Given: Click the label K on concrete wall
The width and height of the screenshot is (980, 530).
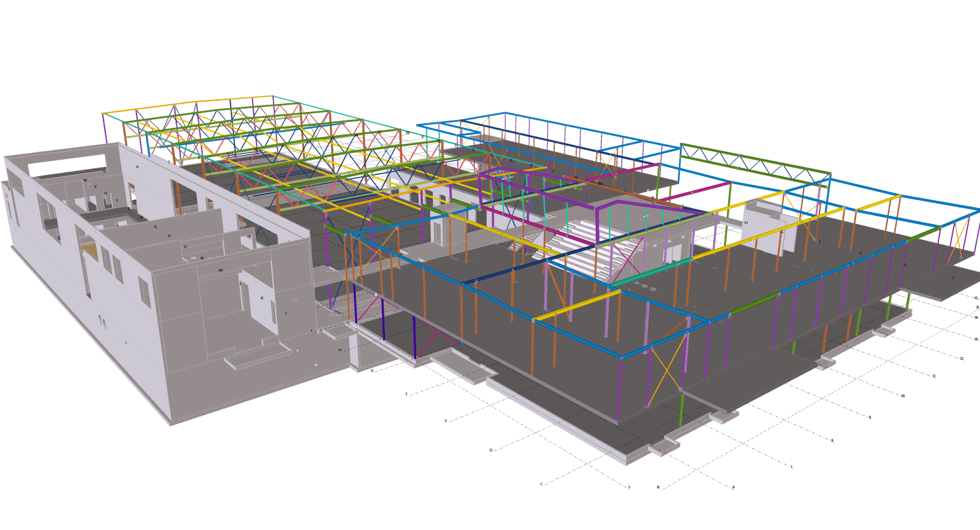Looking at the screenshot, I should point(262,298).
